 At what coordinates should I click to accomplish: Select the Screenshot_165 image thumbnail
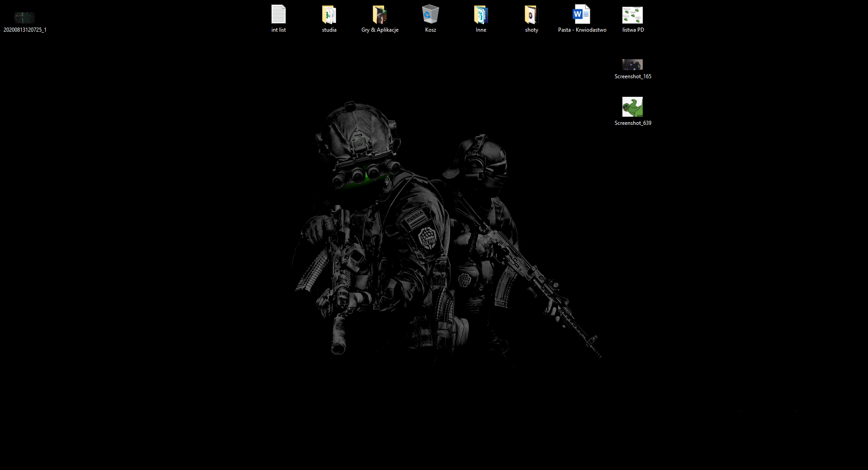point(632,64)
